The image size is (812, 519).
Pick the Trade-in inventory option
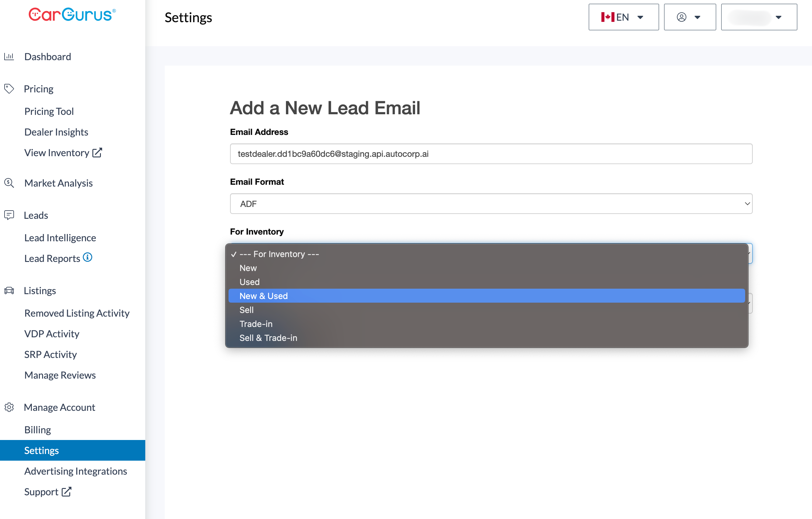tap(256, 324)
